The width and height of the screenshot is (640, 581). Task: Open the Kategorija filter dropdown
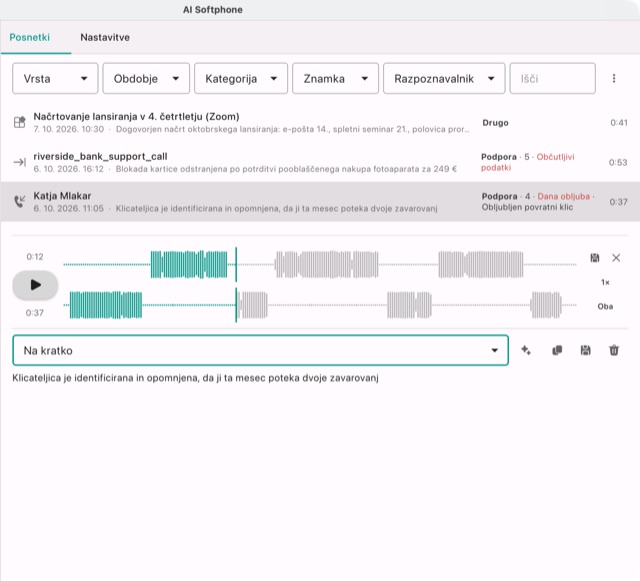241,78
